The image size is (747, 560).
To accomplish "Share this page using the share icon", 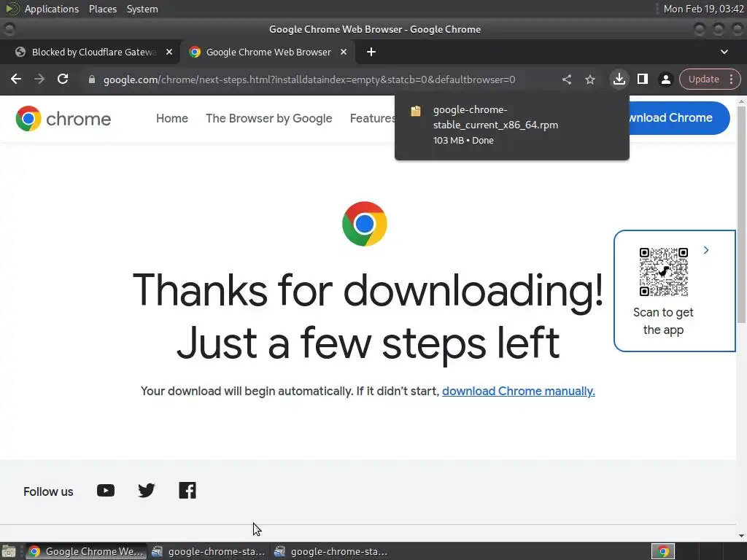I will point(566,79).
